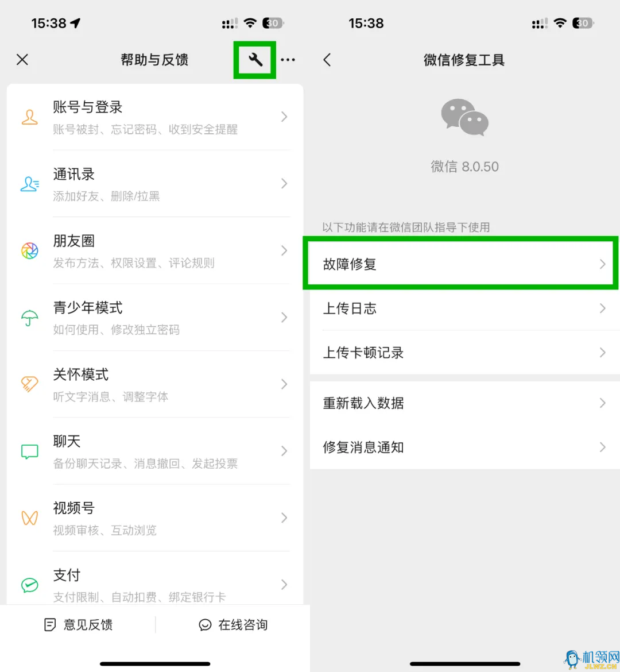This screenshot has width=620, height=672.
Task: Tap the butterfly icon for 视频号
Action: coord(29,518)
